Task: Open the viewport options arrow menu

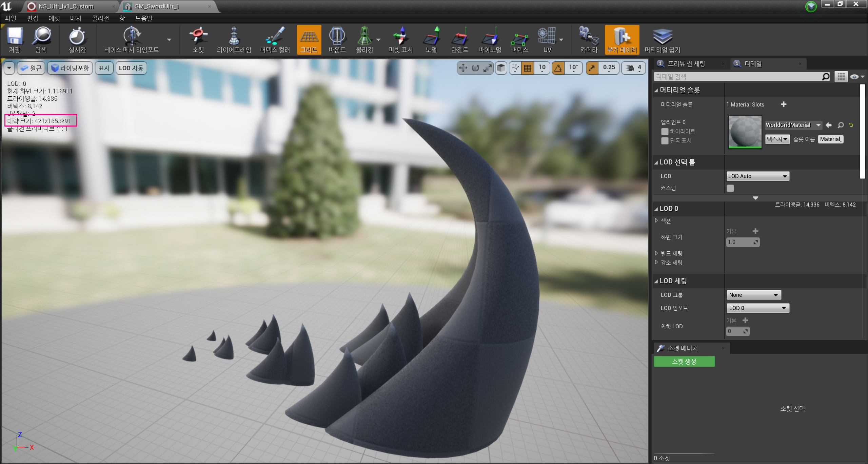Action: (9, 68)
